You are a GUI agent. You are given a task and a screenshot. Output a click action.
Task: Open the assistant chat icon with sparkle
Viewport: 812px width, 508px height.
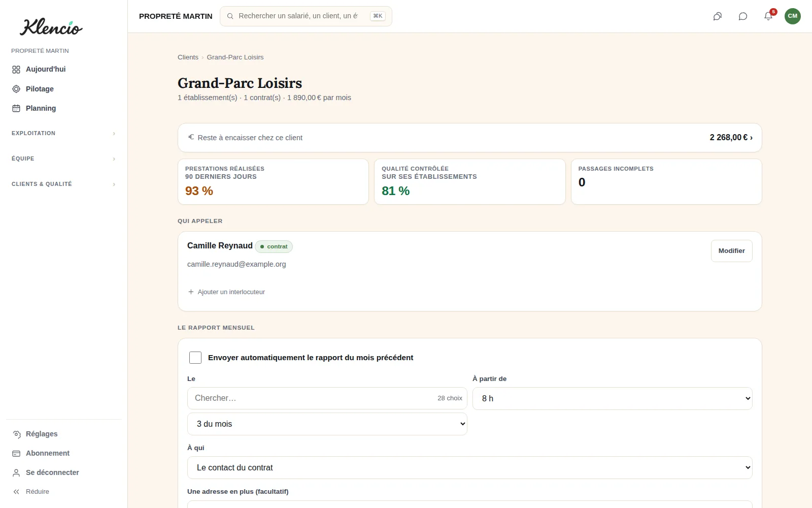pyautogui.click(x=718, y=16)
